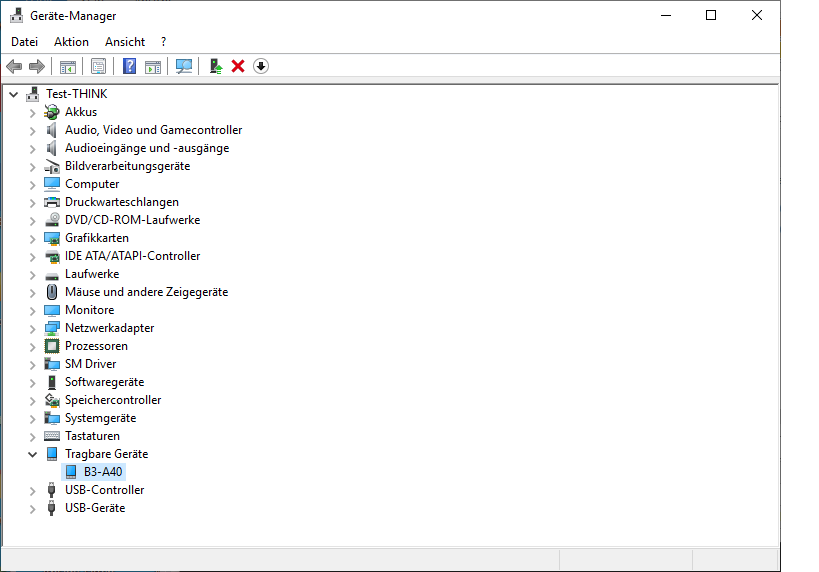The height and width of the screenshot is (572, 819).
Task: Click the Geräte-Manager title bar icon
Action: [x=17, y=16]
